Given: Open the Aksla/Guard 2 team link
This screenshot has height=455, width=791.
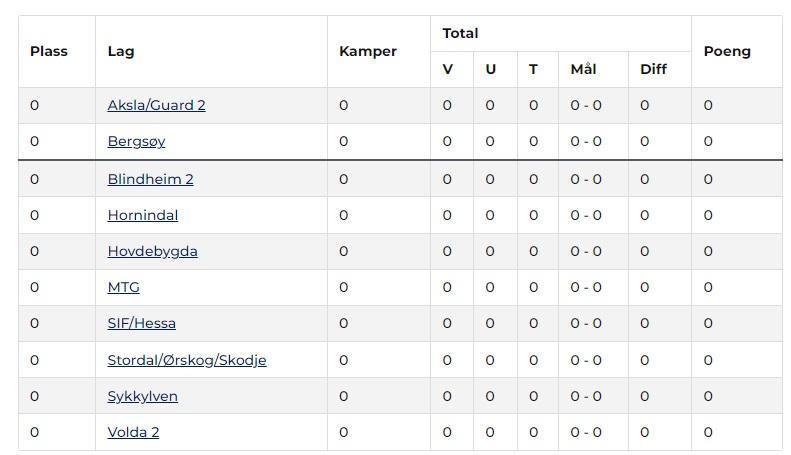Looking at the screenshot, I should (x=156, y=105).
